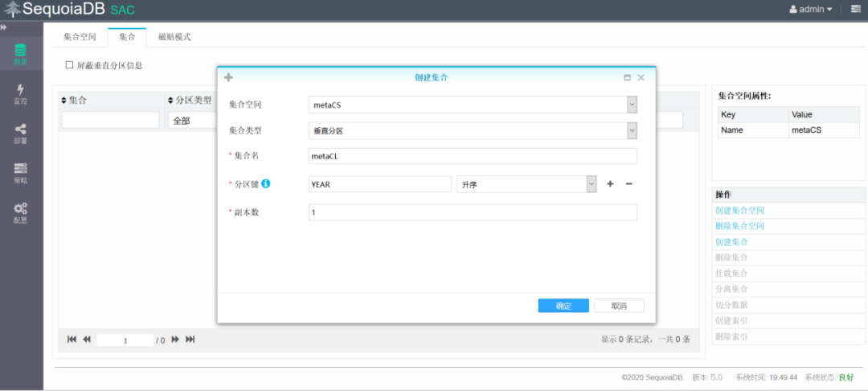Go to first page of table

coord(72,340)
